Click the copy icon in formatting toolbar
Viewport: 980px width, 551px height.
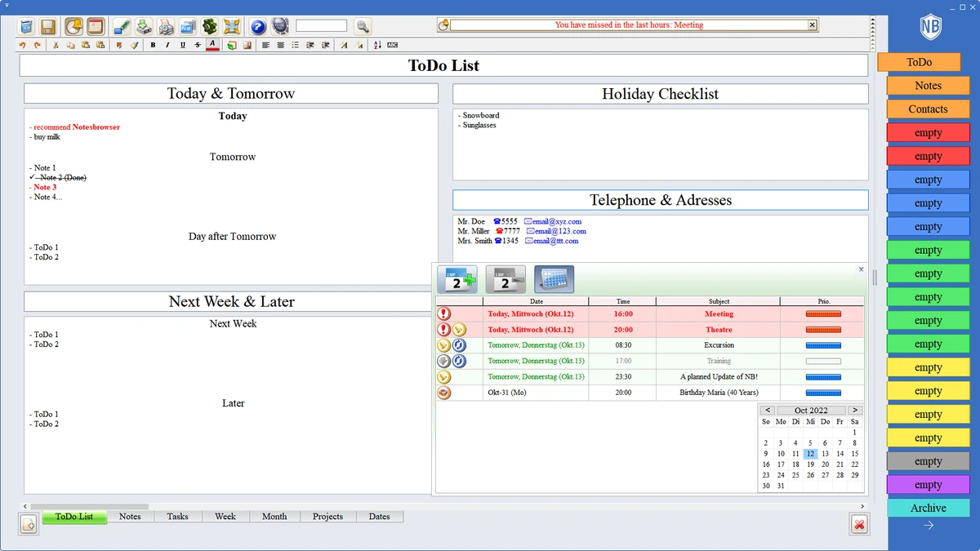[70, 45]
